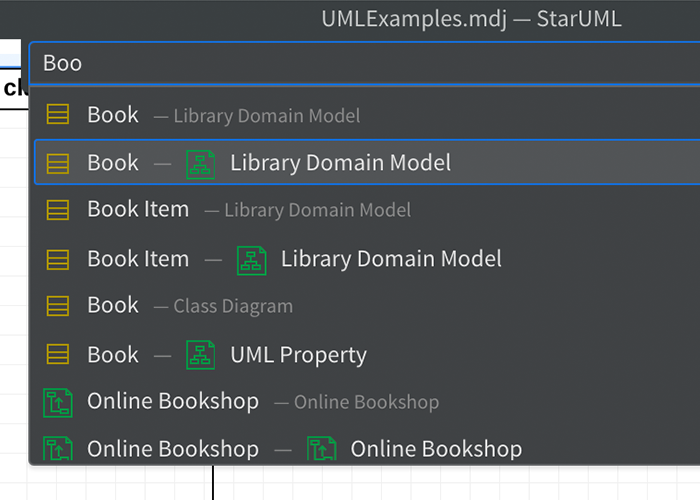Click the gray "Online Bookshop" subtitle text

(365, 402)
